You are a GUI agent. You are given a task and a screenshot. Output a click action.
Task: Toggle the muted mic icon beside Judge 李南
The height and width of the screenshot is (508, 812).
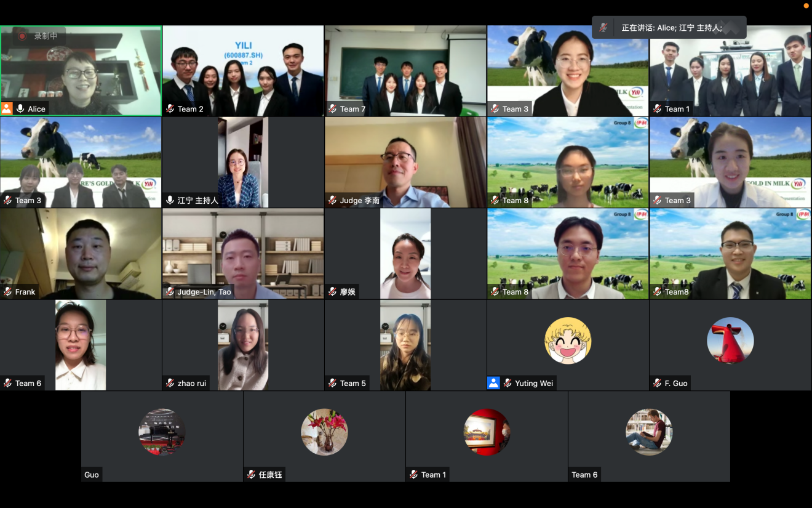click(332, 200)
